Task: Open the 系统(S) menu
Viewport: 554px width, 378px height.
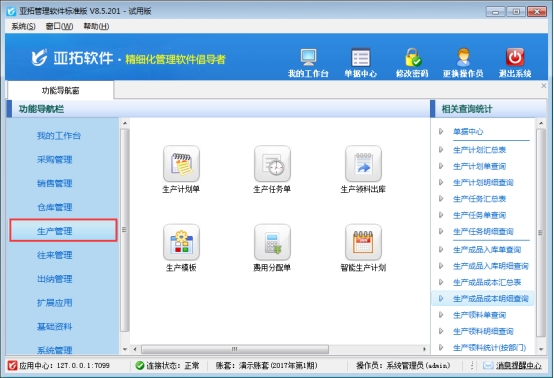Action: click(x=23, y=26)
